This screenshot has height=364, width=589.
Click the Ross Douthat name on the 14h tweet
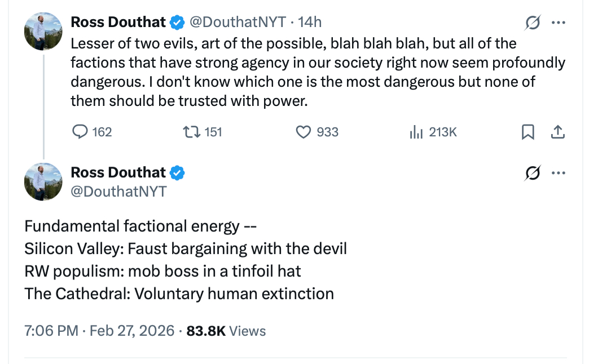pos(118,23)
